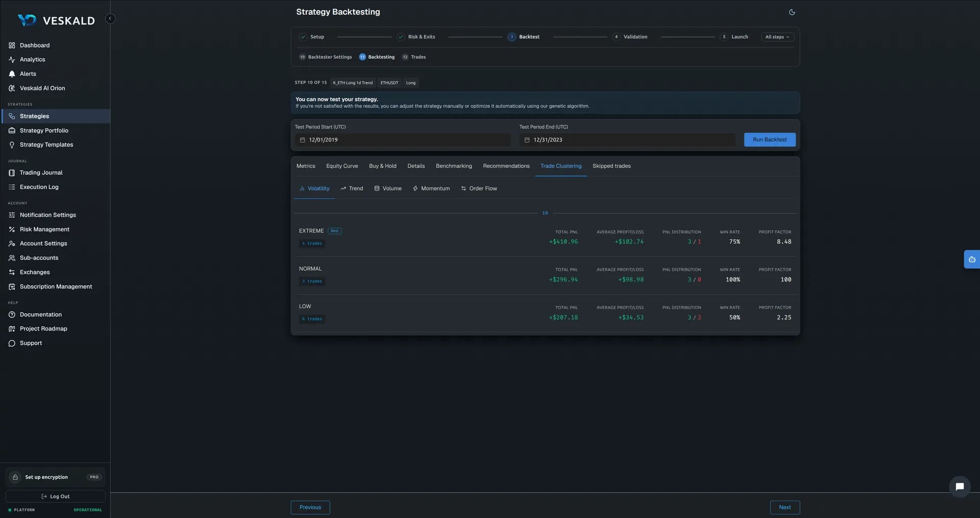Switch to the Buy & Hold tab
This screenshot has width=980, height=518.
tap(383, 166)
